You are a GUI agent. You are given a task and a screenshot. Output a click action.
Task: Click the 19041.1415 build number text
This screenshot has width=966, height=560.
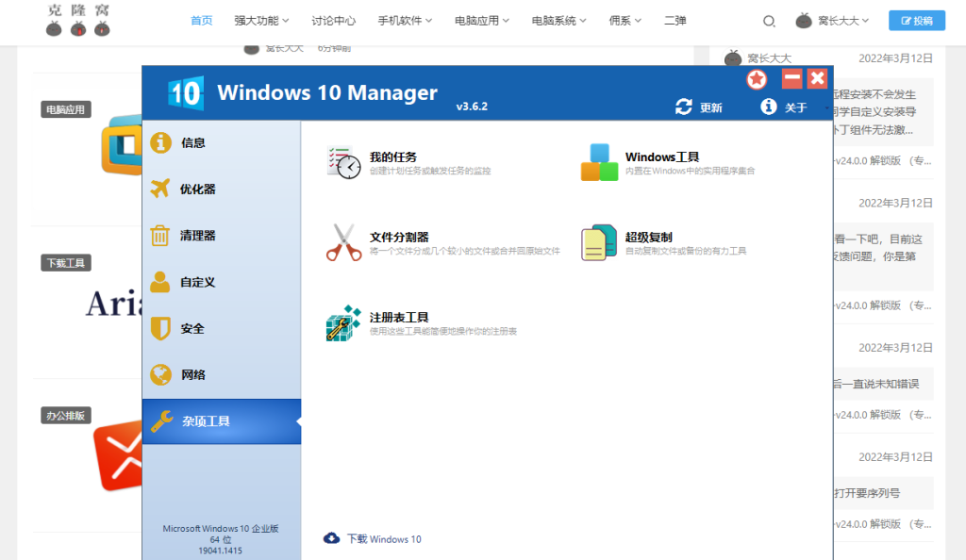[x=221, y=551]
